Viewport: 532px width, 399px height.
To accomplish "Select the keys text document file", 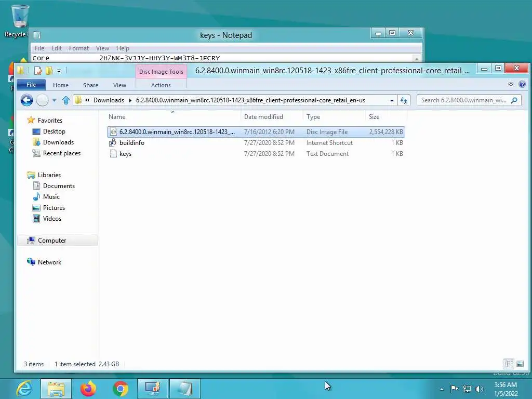I will point(256,154).
